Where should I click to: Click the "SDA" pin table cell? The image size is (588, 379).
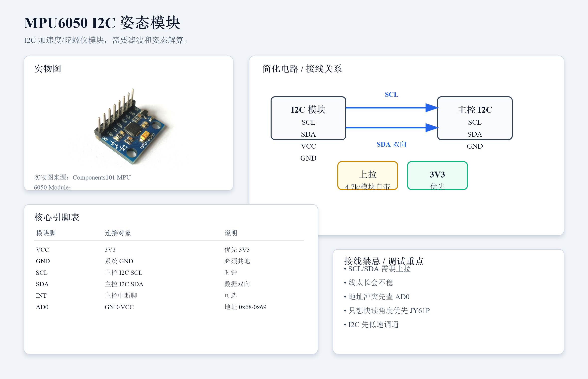[42, 284]
